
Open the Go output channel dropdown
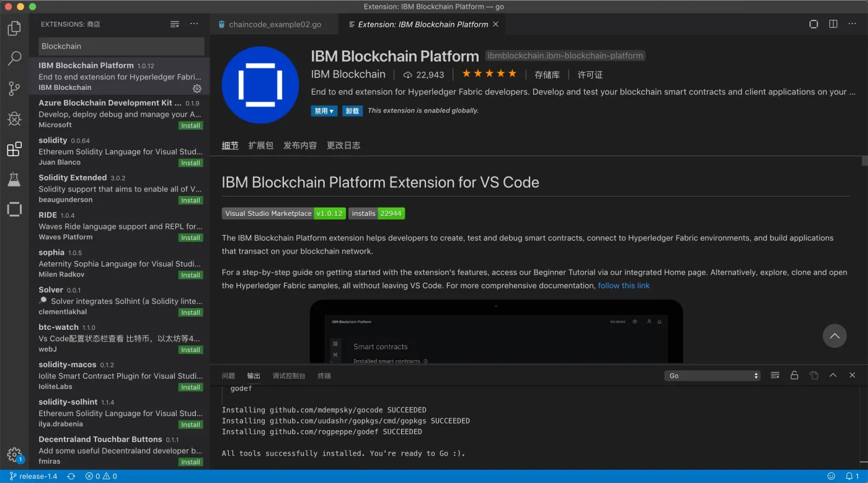712,376
